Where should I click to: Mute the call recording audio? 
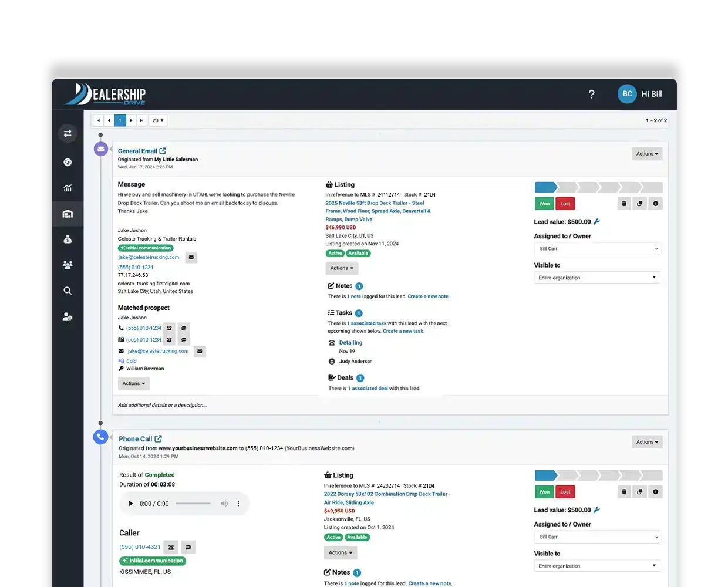[224, 504]
